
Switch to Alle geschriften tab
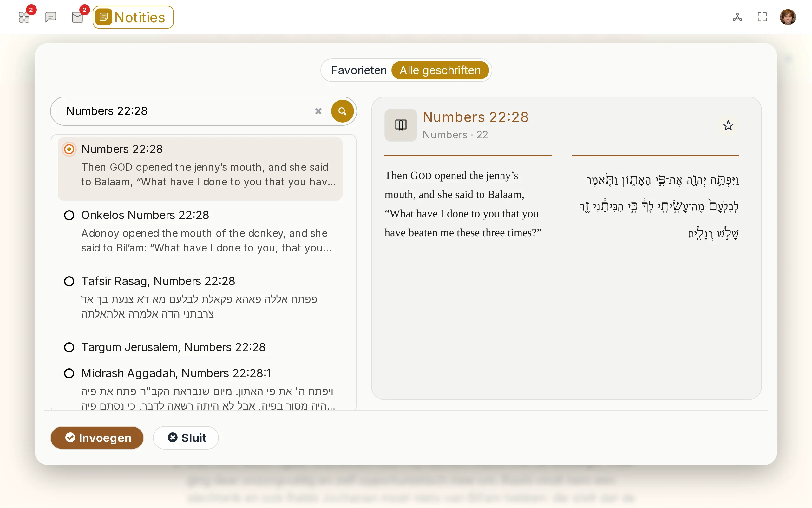pos(440,70)
